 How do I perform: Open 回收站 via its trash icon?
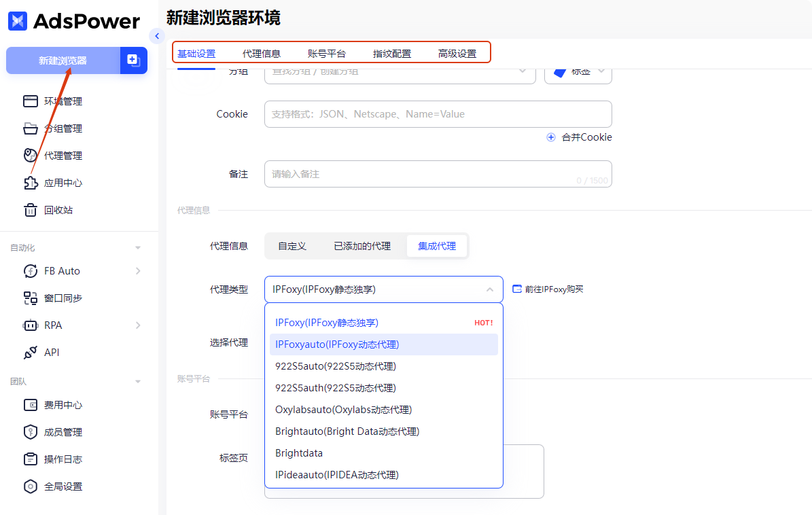point(31,210)
